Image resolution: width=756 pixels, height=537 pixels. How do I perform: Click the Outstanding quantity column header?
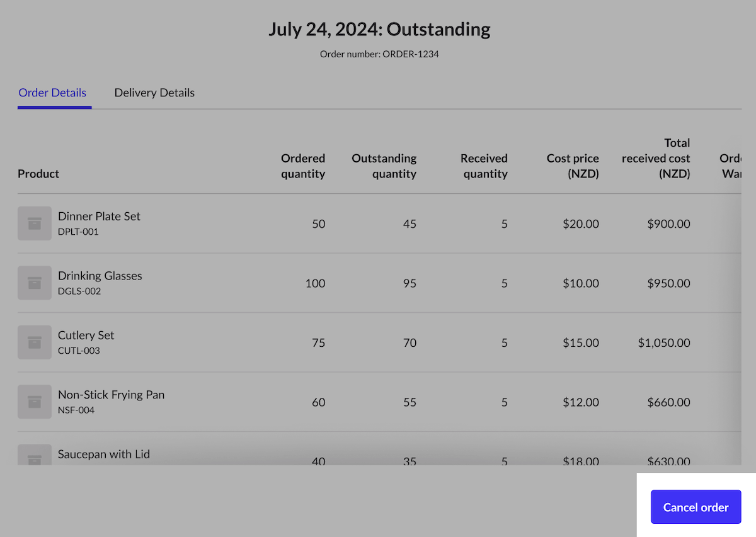click(384, 166)
